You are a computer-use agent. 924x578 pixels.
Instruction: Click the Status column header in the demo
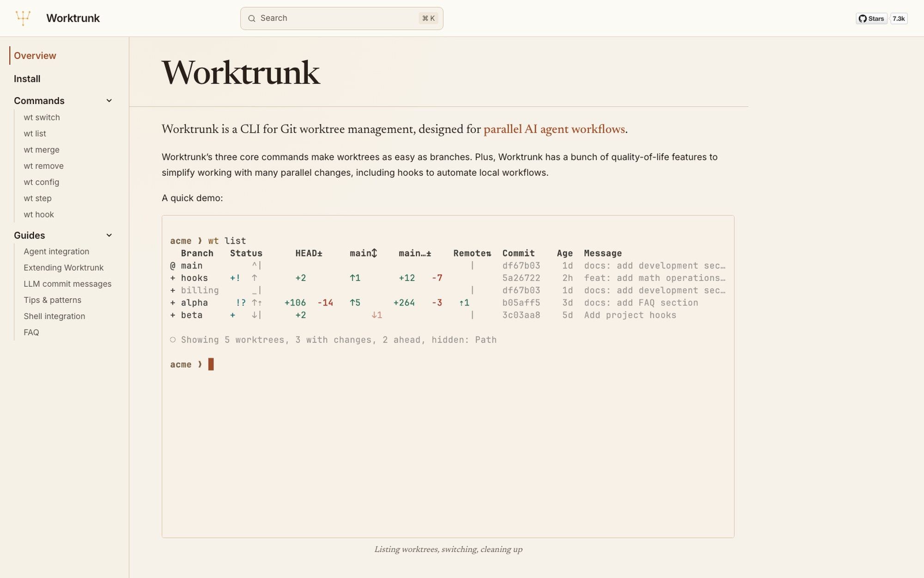(x=246, y=253)
